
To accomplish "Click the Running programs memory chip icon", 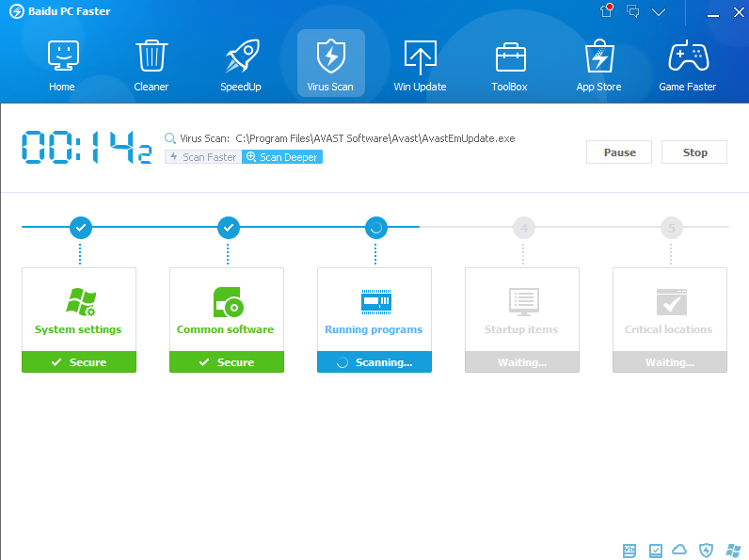I will (376, 302).
